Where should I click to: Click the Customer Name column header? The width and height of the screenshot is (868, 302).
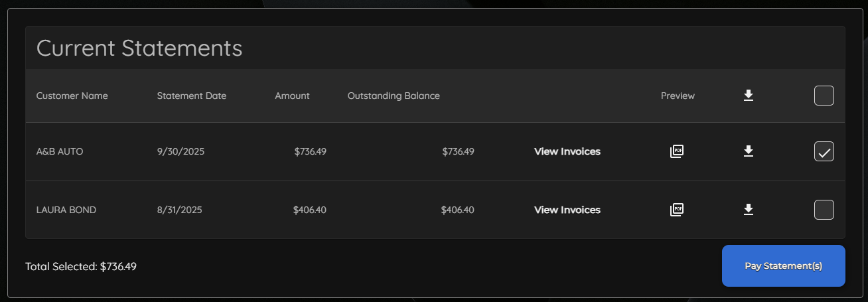[x=72, y=96]
